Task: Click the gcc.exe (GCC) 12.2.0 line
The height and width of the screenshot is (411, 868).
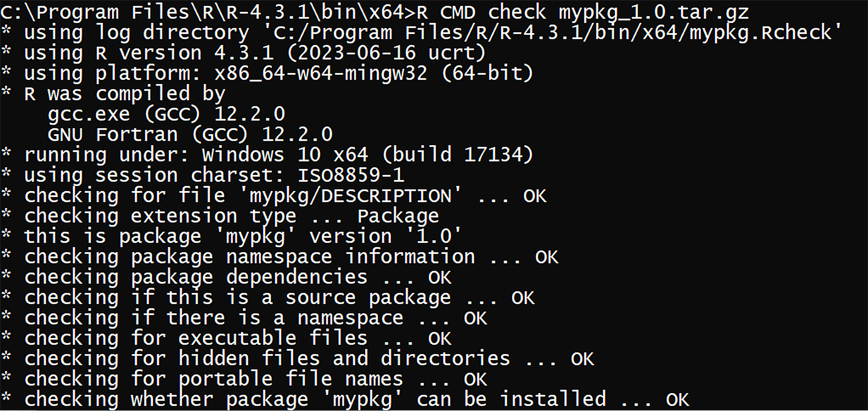Action: (166, 114)
